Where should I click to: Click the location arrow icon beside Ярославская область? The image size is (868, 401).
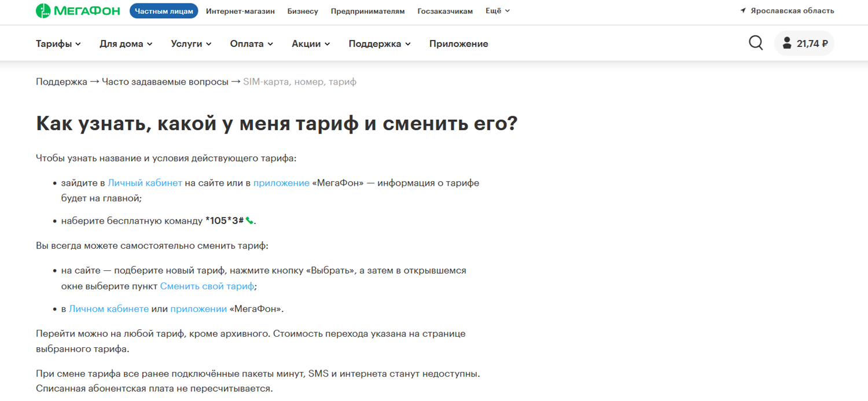[x=743, y=11]
